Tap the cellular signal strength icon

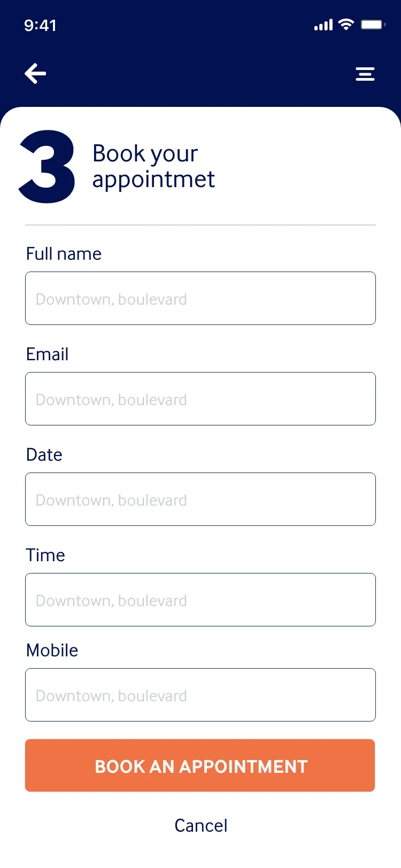tap(323, 25)
